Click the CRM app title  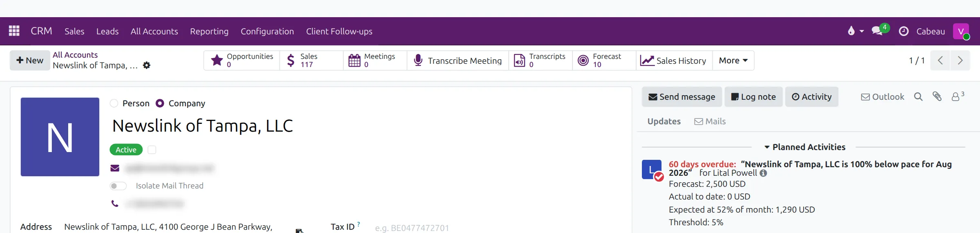coord(41,31)
